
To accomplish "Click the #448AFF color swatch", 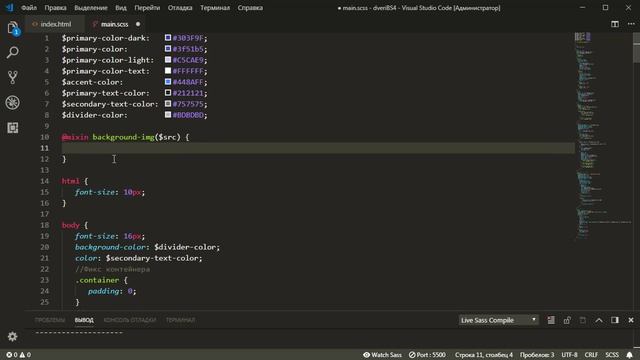I will pyautogui.click(x=168, y=82).
